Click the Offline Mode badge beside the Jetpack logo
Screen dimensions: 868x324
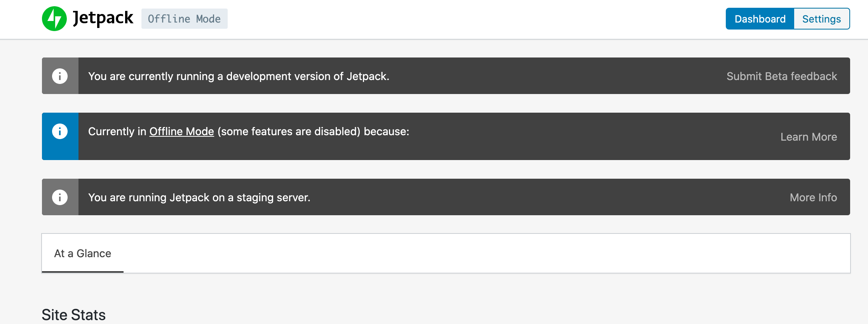click(x=185, y=19)
